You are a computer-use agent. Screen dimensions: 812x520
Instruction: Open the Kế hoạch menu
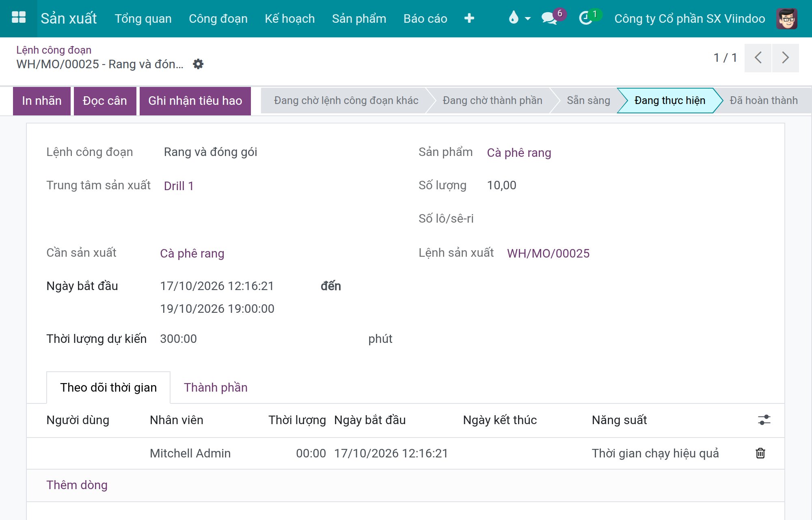pos(289,18)
